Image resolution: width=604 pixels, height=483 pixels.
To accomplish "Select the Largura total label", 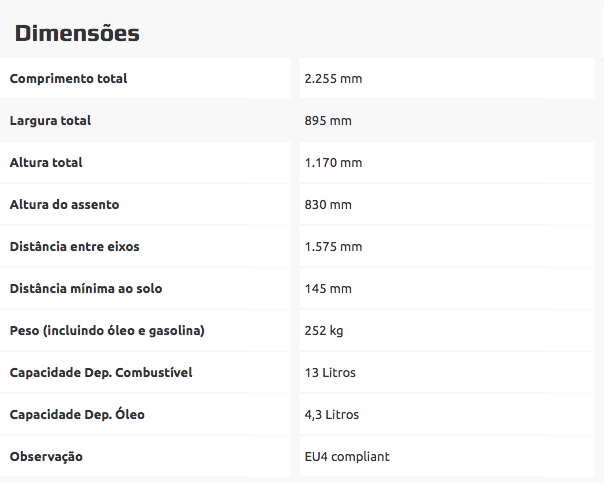I will tap(50, 121).
